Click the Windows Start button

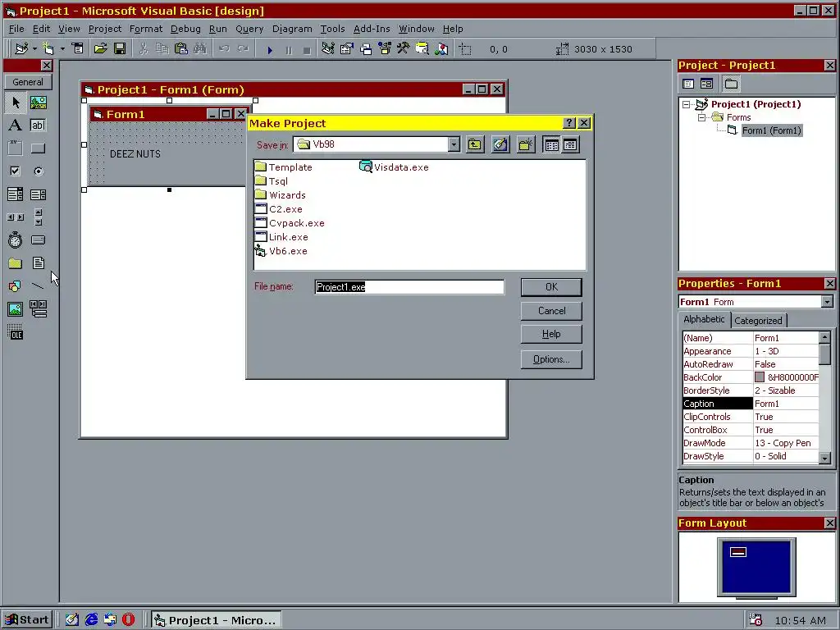[x=27, y=620]
